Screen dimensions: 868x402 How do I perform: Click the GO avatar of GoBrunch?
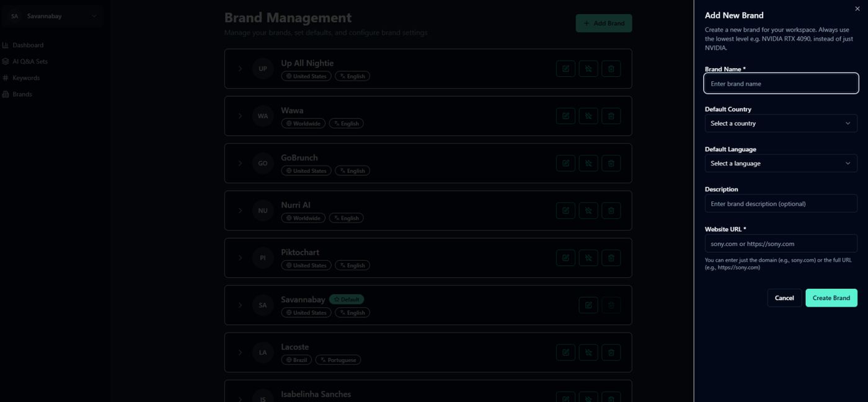click(263, 164)
